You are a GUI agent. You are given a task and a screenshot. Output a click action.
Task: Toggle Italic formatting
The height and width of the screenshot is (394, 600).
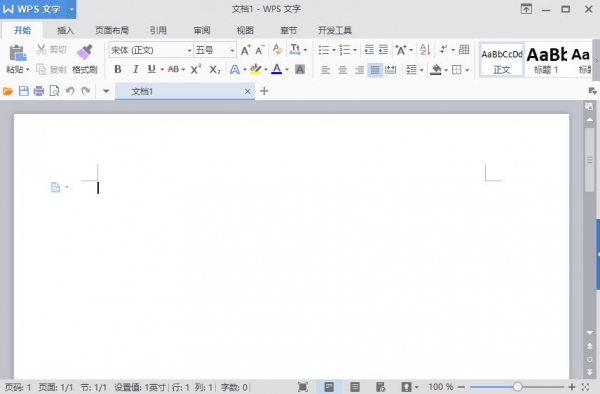tap(135, 69)
